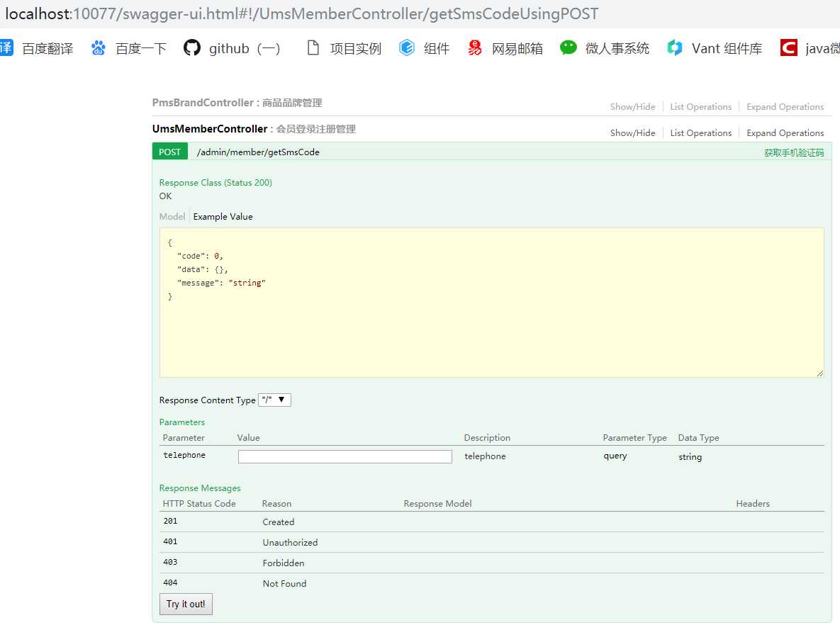The height and width of the screenshot is (625, 840).
Task: Click the red NetEase mail icon
Action: [475, 47]
